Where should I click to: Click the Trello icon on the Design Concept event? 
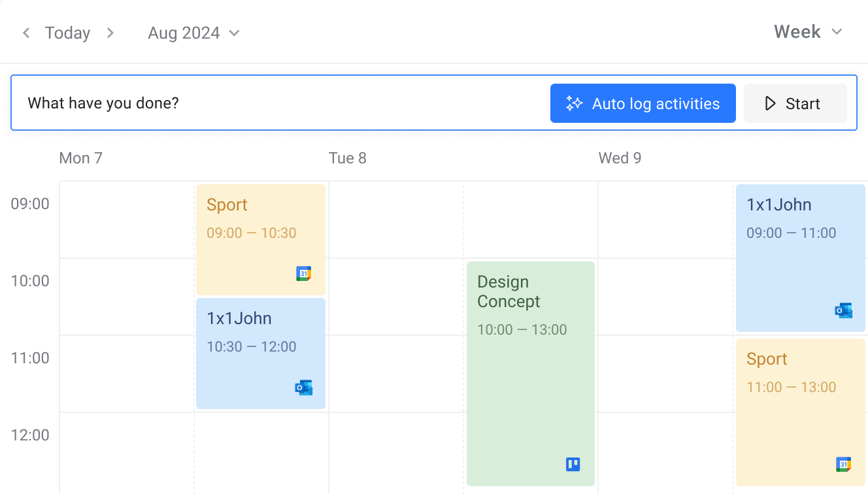pyautogui.click(x=573, y=464)
